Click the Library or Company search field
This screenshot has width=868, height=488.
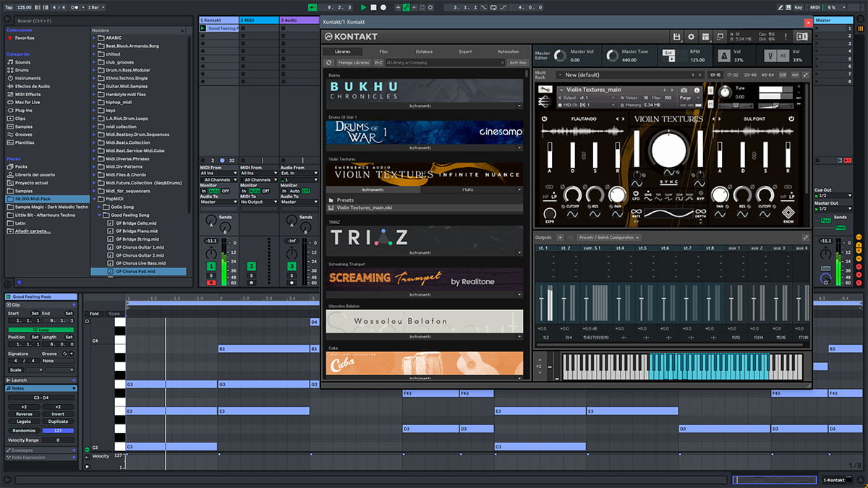click(445, 63)
